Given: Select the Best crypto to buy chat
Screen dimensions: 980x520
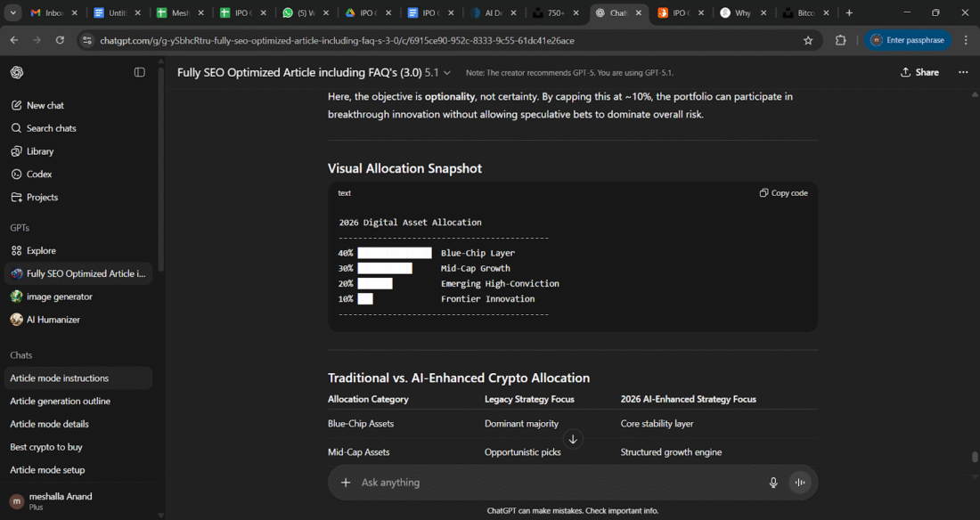Looking at the screenshot, I should tap(46, 447).
